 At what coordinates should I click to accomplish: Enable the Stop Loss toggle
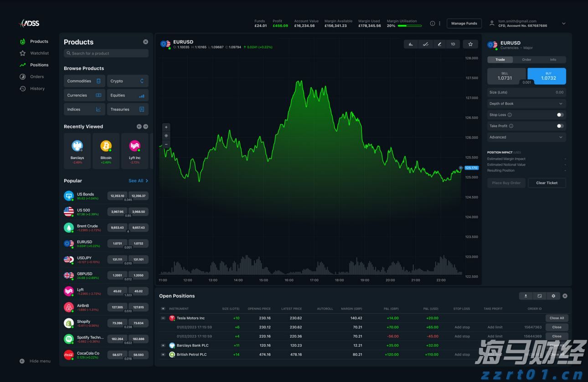point(560,114)
